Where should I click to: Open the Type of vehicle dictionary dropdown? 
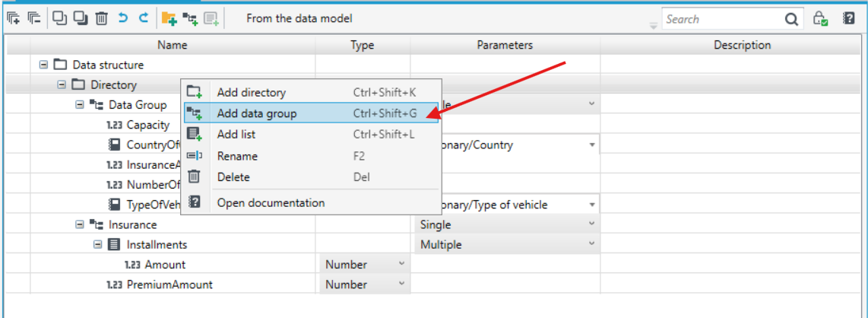(x=592, y=205)
